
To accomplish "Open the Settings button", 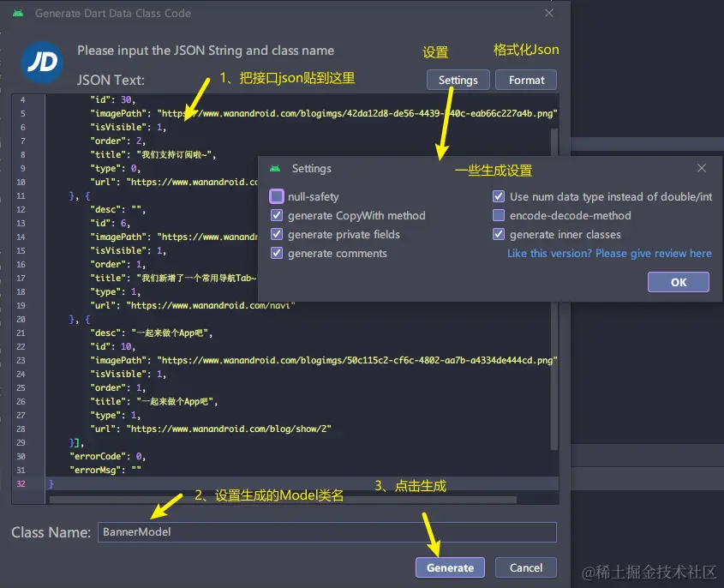I will pos(458,80).
